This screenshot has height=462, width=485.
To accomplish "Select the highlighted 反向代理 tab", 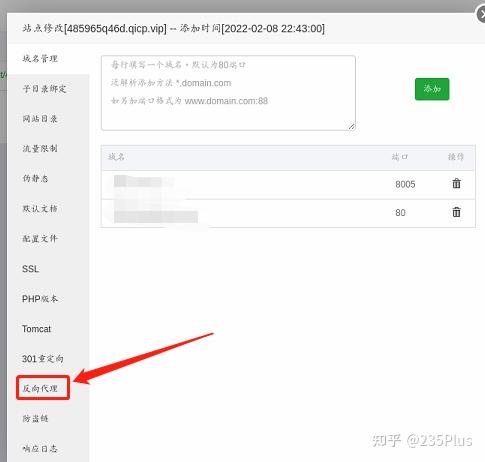I will (x=43, y=388).
